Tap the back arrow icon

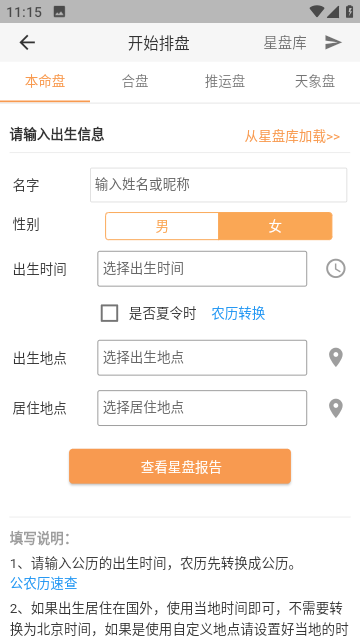tap(27, 42)
